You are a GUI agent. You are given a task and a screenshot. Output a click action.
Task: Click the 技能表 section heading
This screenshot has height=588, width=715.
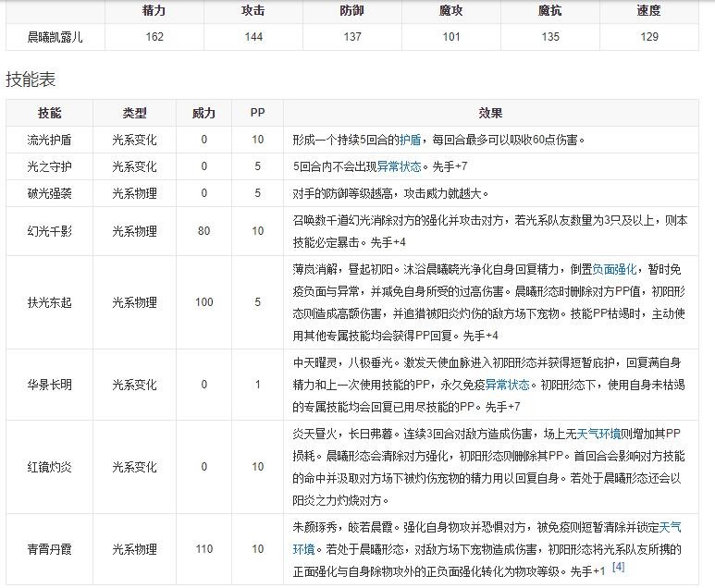[31, 80]
